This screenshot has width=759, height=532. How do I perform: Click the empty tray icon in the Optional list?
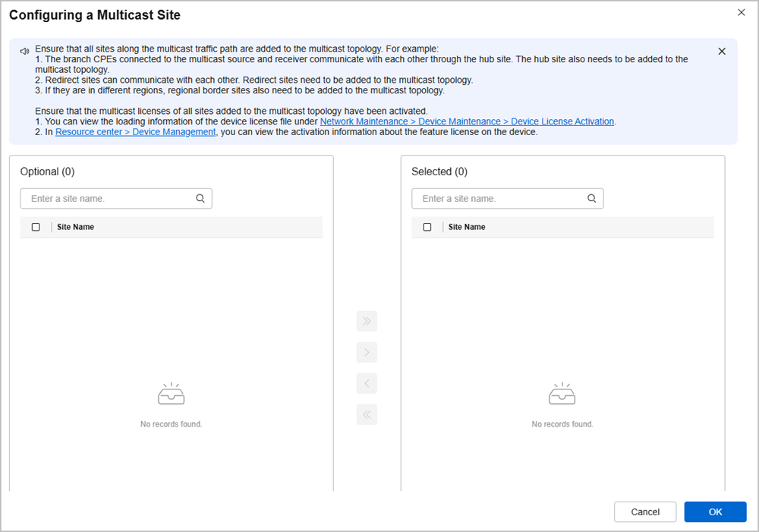[x=171, y=394]
